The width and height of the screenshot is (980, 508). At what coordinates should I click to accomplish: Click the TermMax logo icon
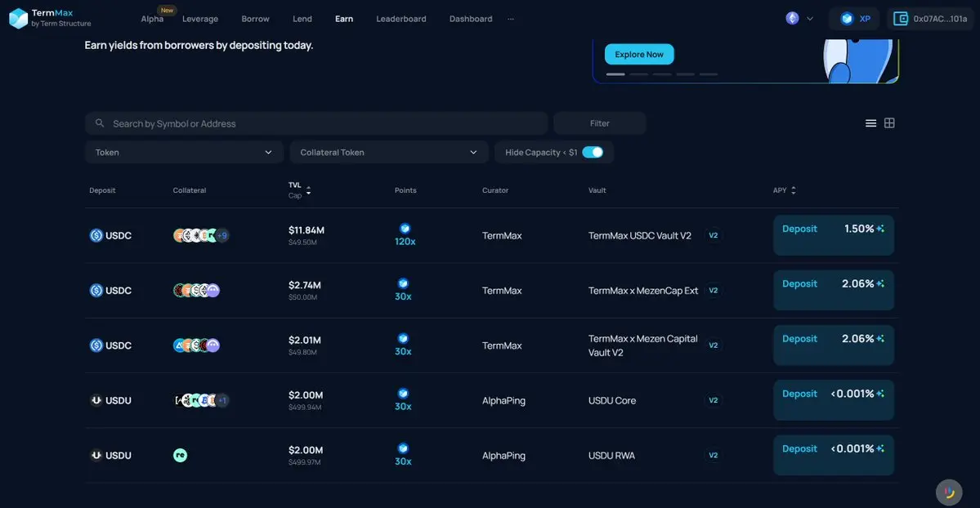tap(18, 18)
